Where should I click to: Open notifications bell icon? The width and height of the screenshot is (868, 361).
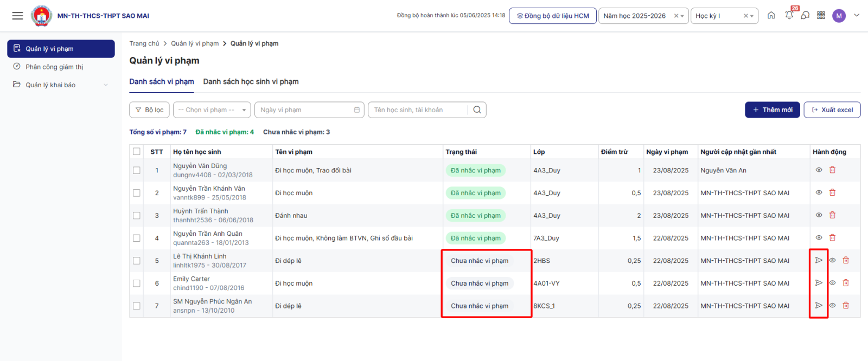tap(789, 16)
